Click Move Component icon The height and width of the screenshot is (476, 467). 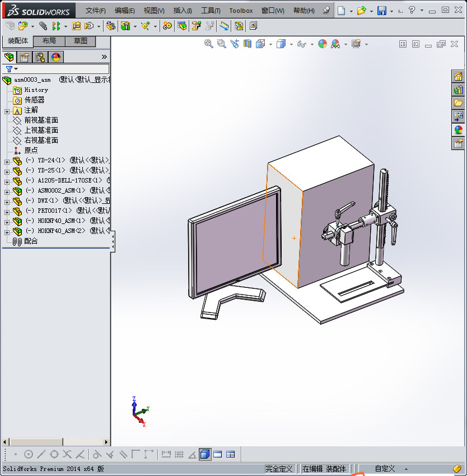(89, 26)
